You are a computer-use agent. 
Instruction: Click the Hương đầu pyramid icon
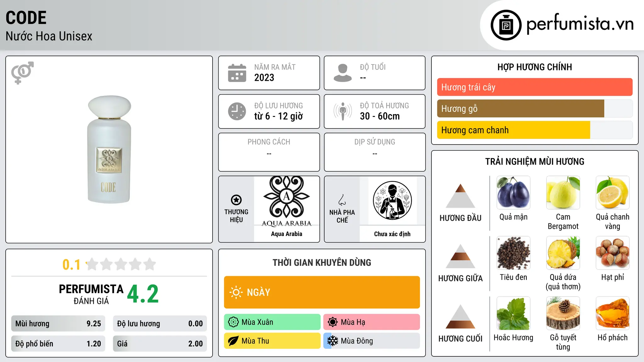point(460,196)
